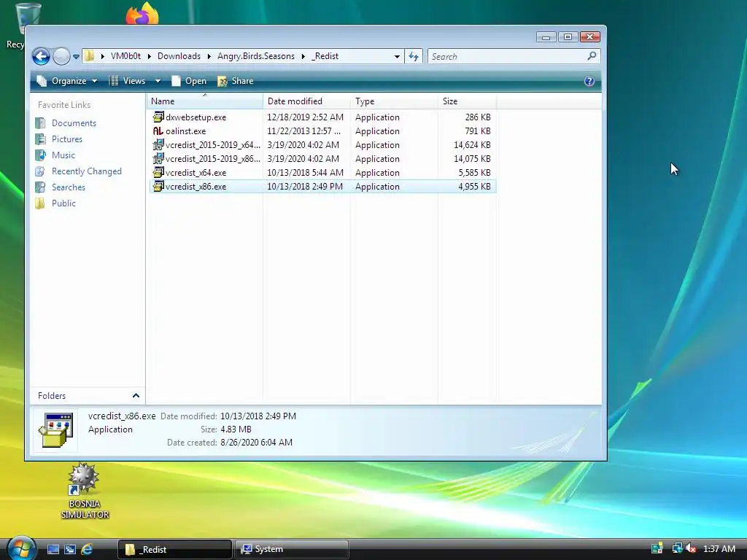
Task: Click the folder icon in address bar
Action: [89, 56]
